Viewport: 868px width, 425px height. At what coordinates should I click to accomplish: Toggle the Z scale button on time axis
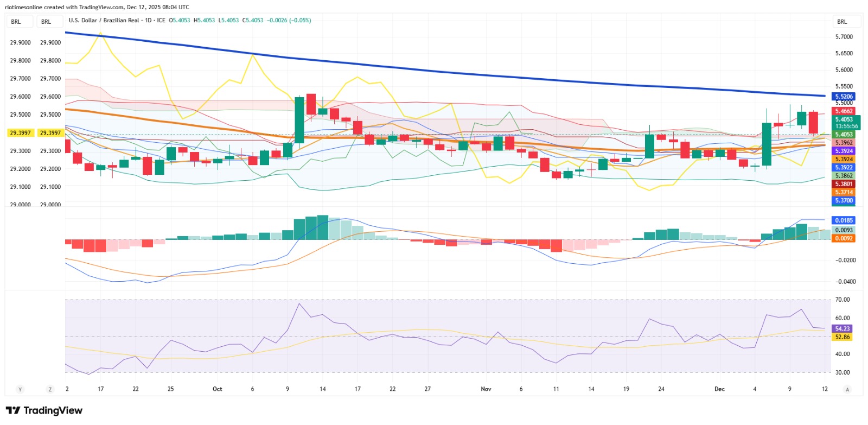point(50,389)
